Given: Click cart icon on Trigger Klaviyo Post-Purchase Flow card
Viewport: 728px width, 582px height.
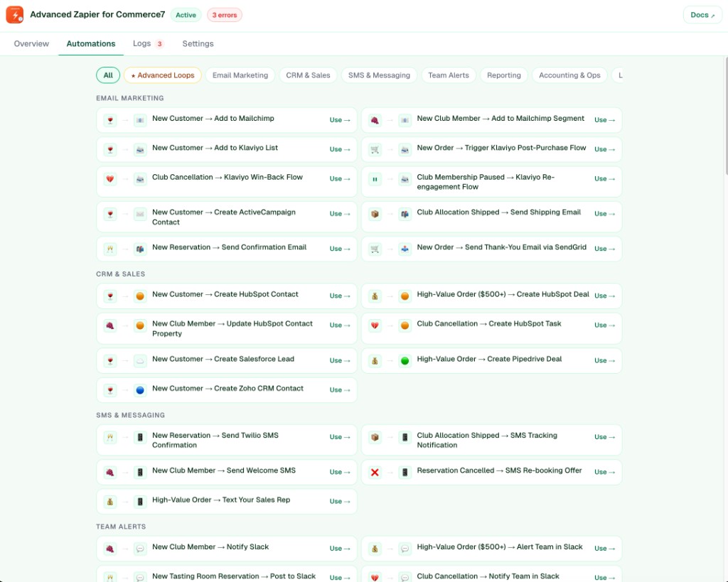Looking at the screenshot, I should 375,149.
